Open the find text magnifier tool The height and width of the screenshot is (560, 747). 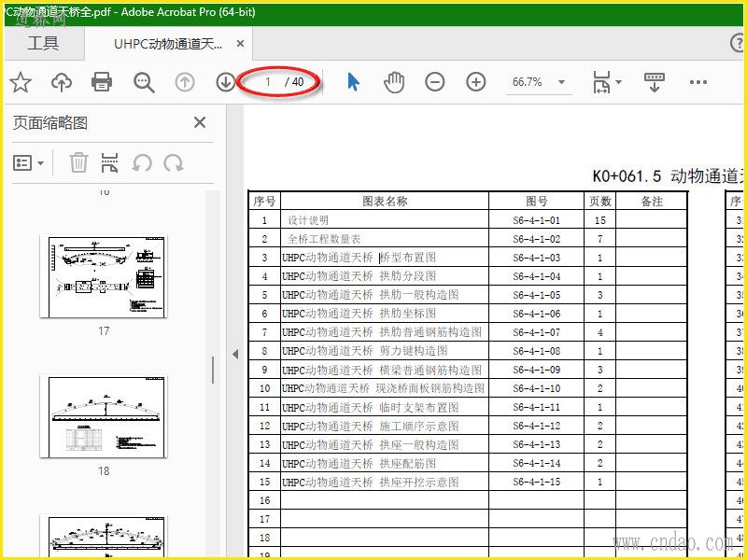[x=144, y=82]
